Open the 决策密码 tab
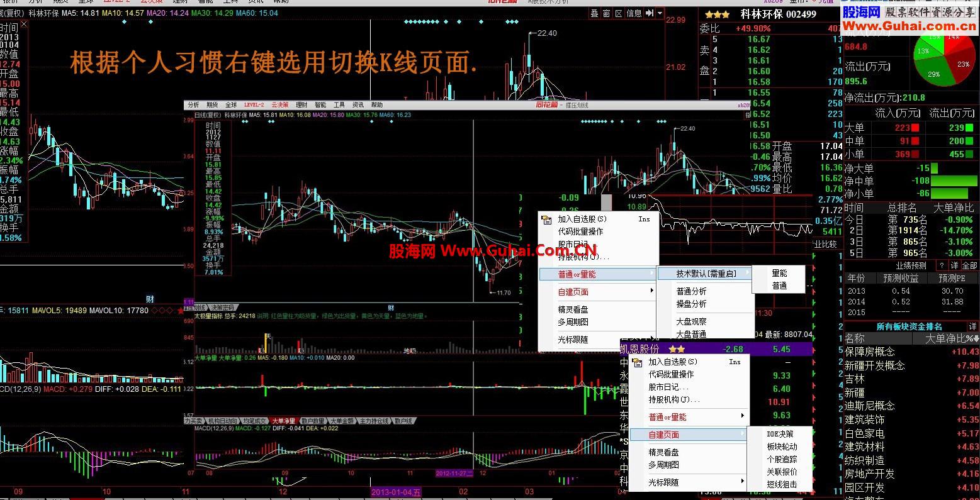Image resolution: width=980 pixels, height=500 pixels. click(x=222, y=308)
